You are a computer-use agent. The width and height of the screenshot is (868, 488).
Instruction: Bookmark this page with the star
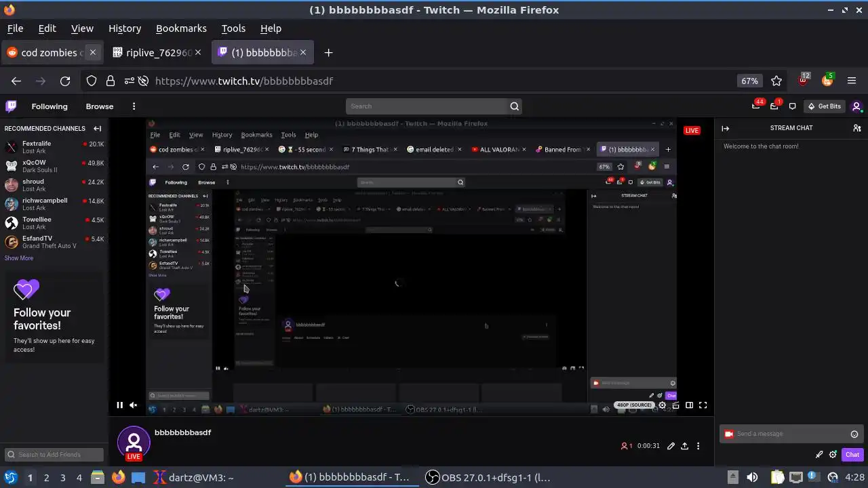click(776, 81)
